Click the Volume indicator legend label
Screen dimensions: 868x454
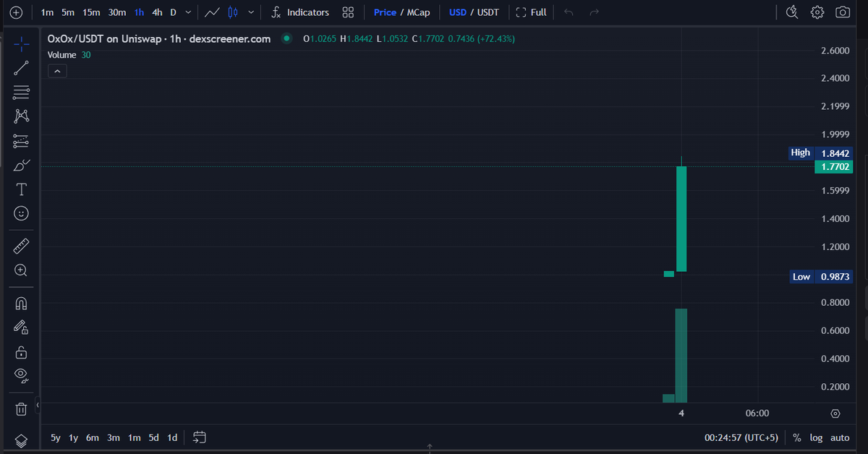coord(61,55)
